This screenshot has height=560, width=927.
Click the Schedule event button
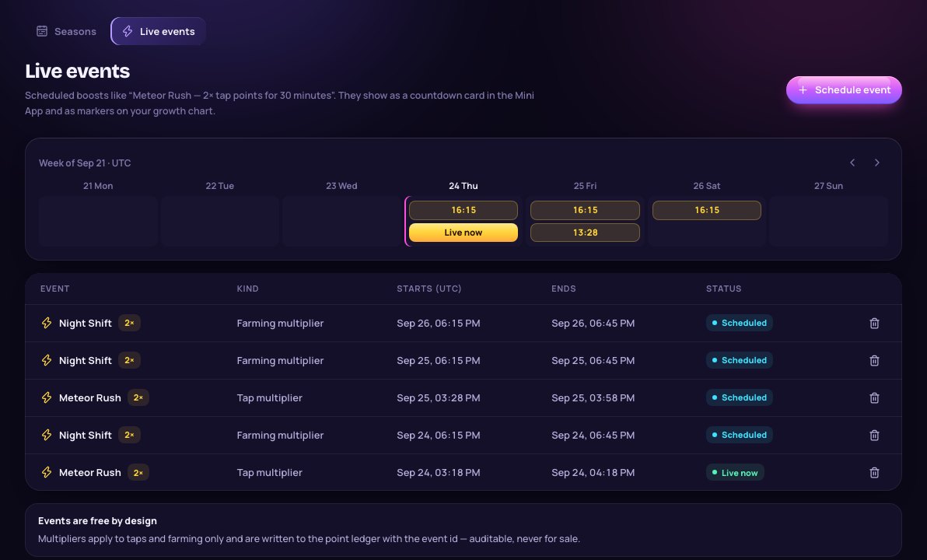844,90
